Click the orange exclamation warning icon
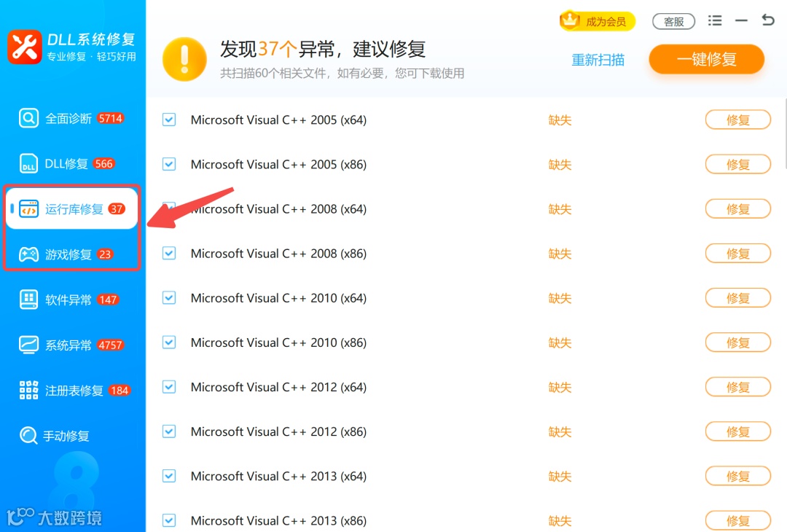787x532 pixels. click(184, 59)
